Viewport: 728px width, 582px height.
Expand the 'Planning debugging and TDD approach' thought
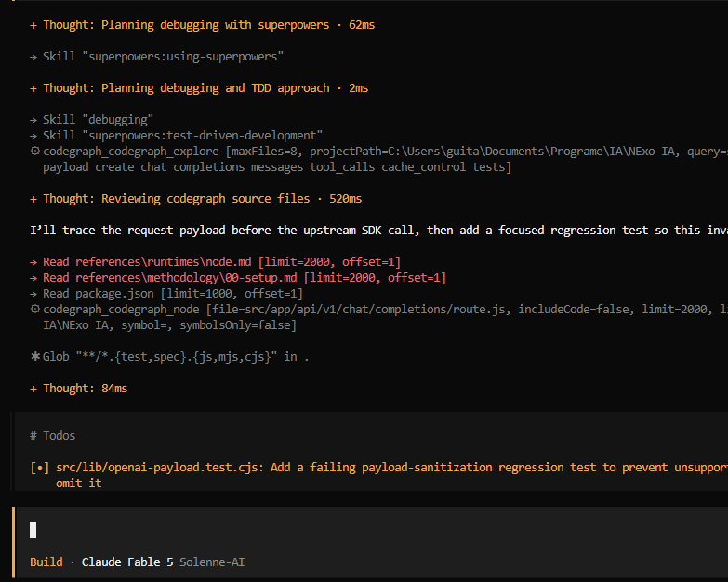pyautogui.click(x=199, y=87)
